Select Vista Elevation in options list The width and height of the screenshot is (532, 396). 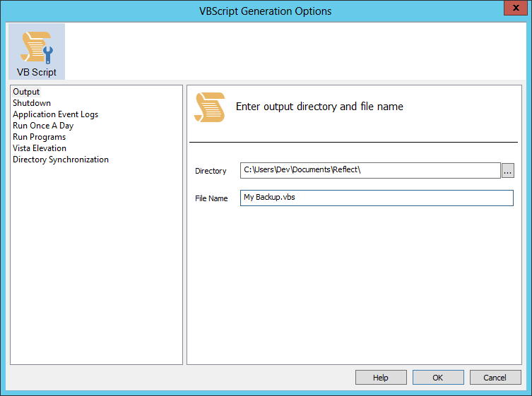tap(40, 148)
